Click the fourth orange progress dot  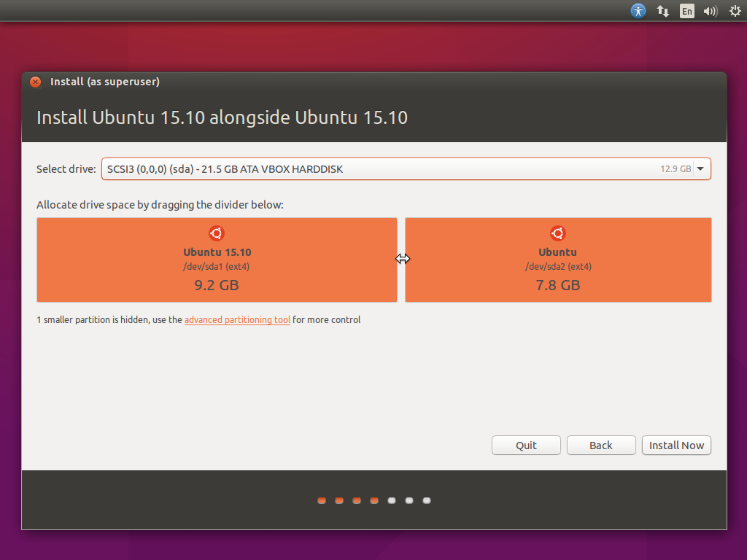[x=373, y=501]
